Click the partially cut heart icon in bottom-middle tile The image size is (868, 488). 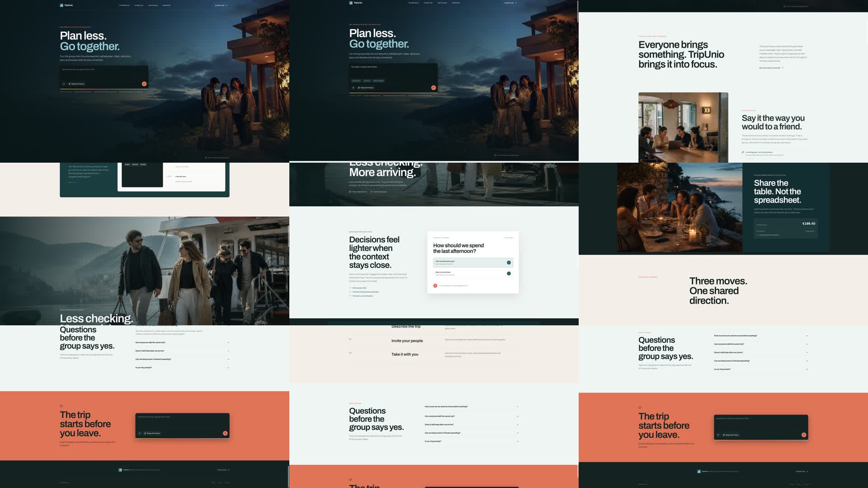(x=350, y=479)
